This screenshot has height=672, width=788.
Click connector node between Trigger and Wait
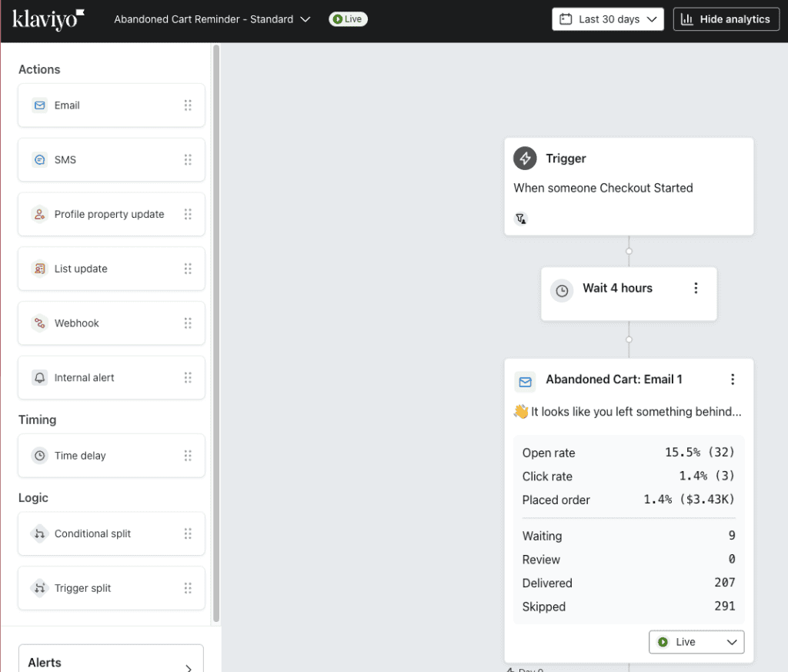(x=629, y=251)
